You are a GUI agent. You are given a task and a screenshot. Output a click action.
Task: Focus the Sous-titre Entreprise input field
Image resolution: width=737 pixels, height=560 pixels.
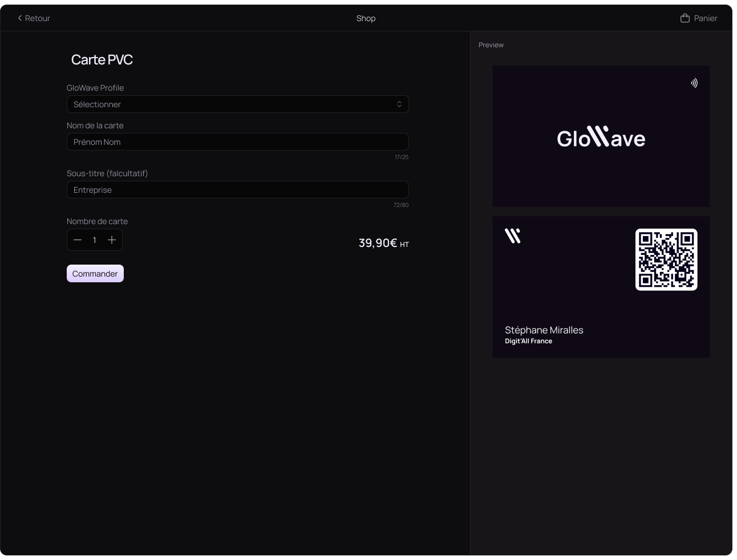point(238,190)
